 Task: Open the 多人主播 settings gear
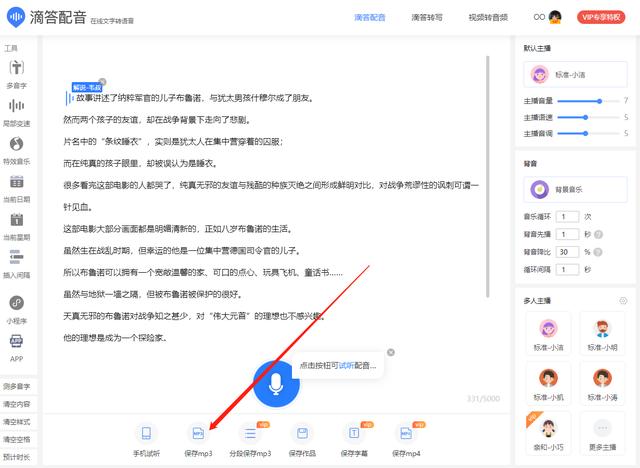623,300
